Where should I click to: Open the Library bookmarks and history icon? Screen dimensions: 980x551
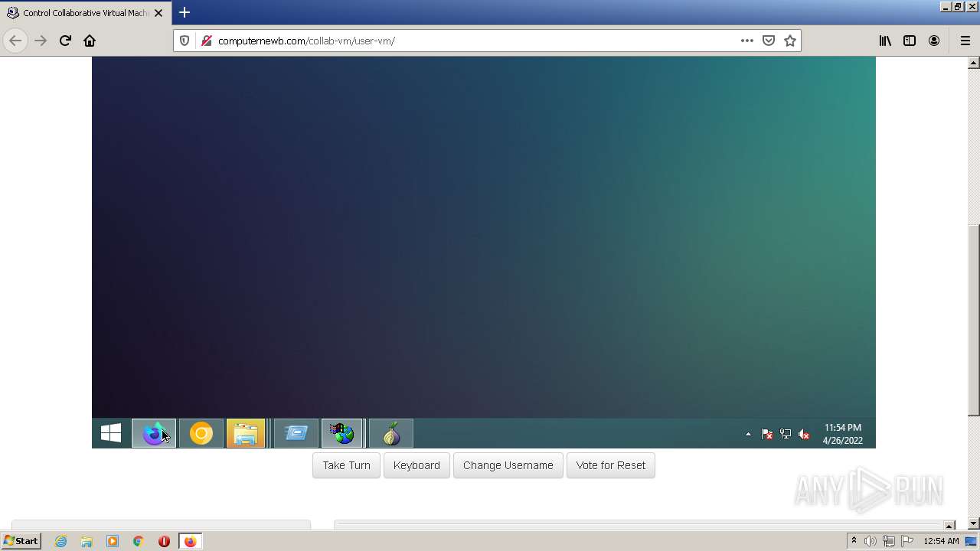pos(885,41)
